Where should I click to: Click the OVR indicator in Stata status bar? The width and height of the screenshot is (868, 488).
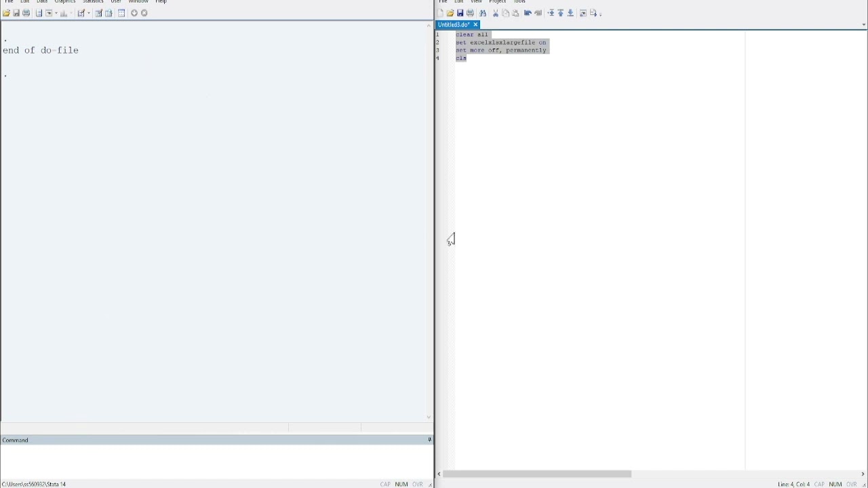tap(417, 484)
